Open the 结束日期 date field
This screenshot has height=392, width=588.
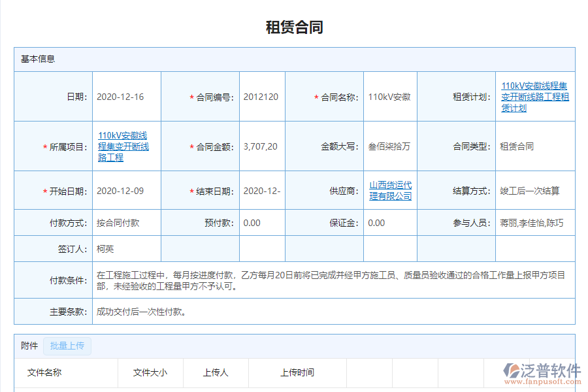coord(261,190)
